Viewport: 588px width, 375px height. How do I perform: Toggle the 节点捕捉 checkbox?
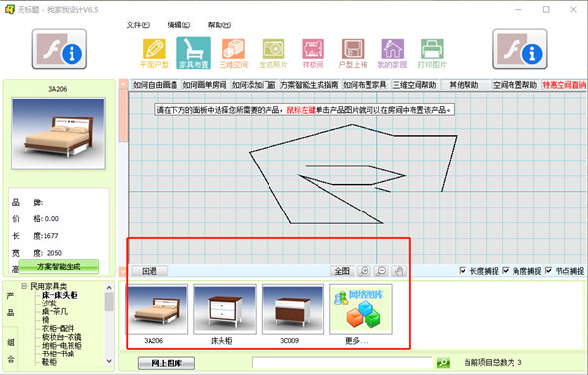[548, 270]
